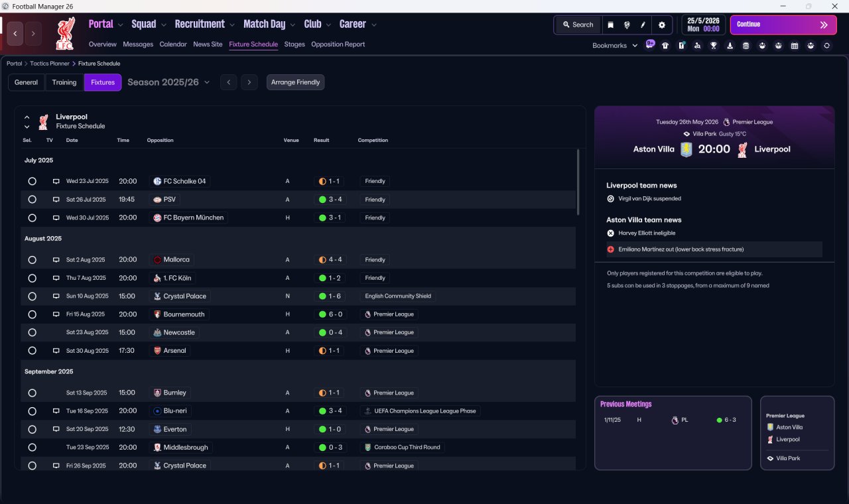Switch to the Training tab
849x504 pixels.
tap(64, 82)
